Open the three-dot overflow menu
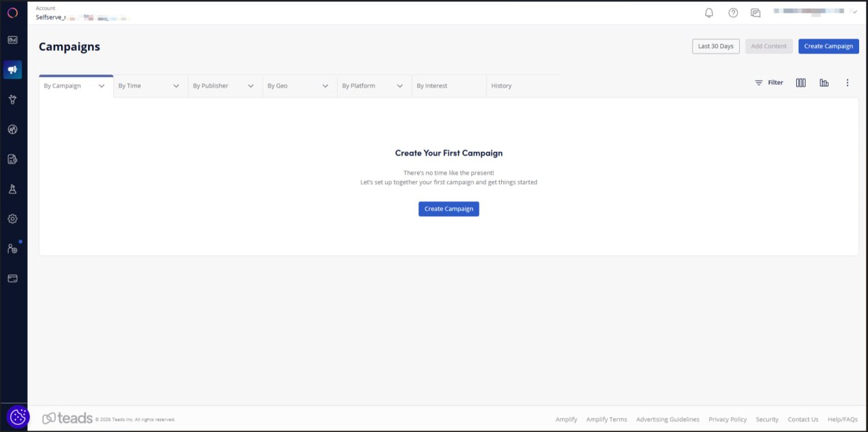Viewport: 868px width, 432px height. (x=847, y=82)
